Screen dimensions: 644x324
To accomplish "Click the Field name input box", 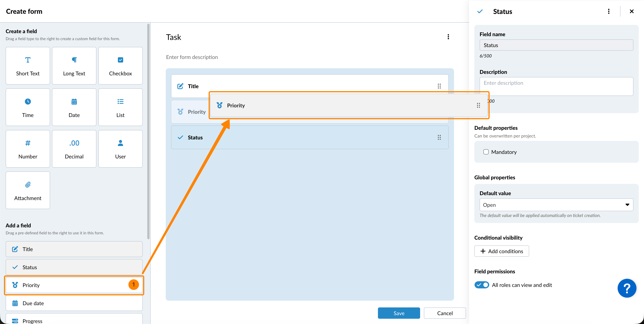I will [x=556, y=45].
